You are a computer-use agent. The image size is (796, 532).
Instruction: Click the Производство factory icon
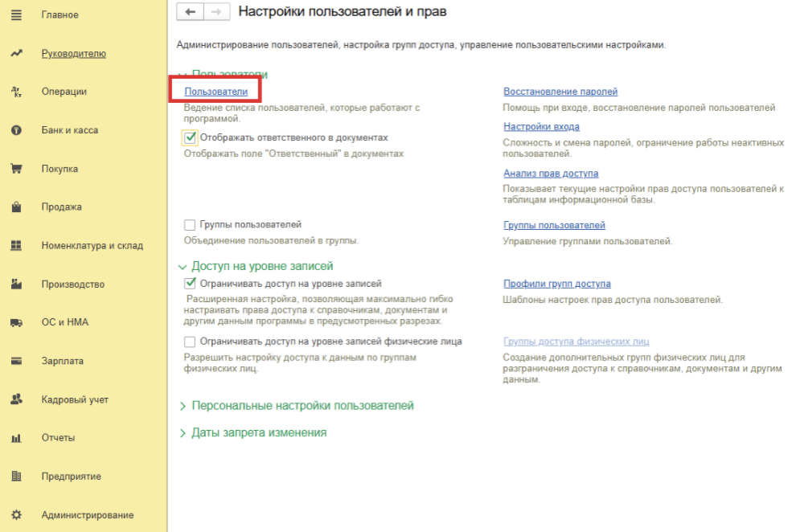click(x=16, y=284)
